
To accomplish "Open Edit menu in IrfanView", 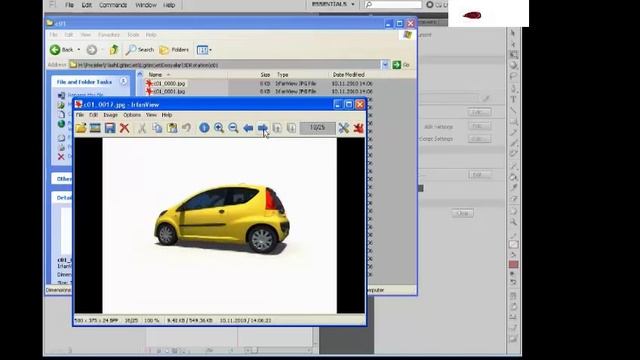I will (93, 115).
